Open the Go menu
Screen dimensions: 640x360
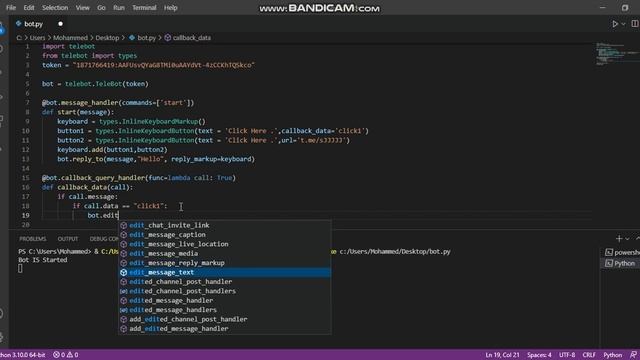point(101,8)
